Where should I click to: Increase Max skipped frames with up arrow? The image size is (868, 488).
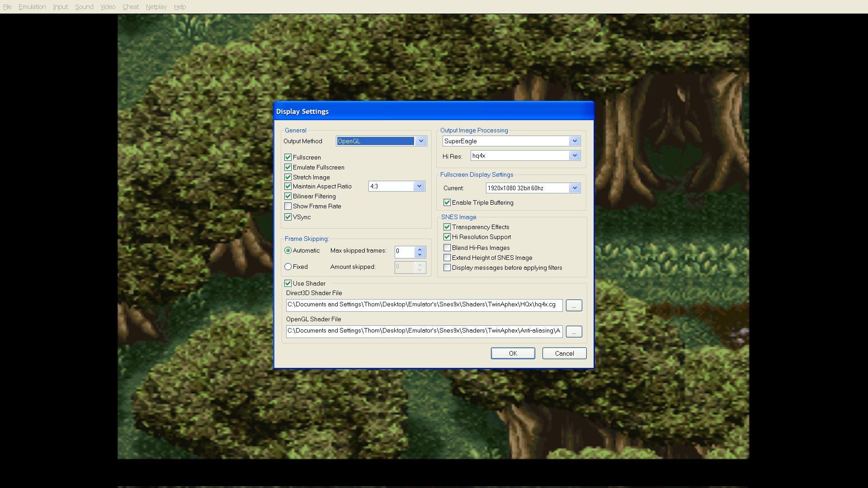pos(420,249)
